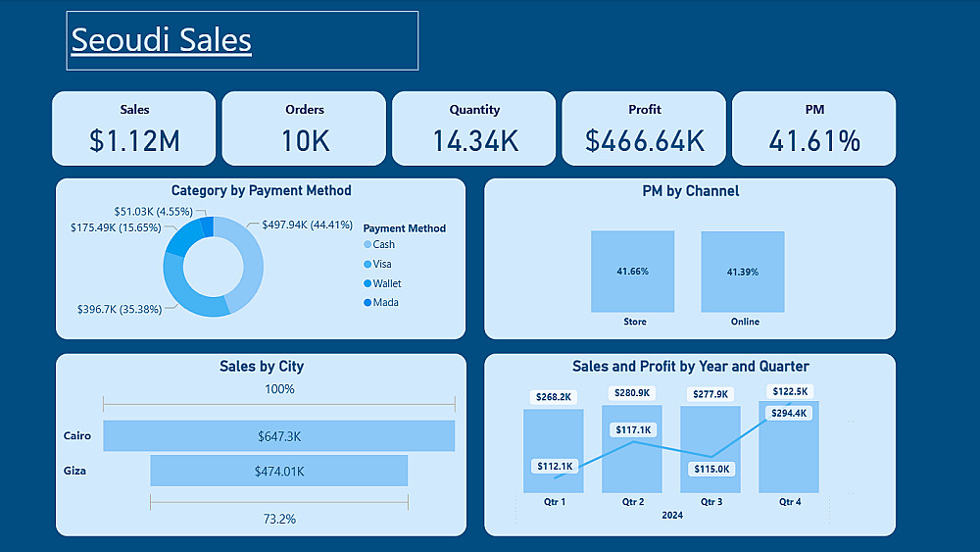Click the Qtr 1 axis label
980x552 pixels.
point(555,501)
